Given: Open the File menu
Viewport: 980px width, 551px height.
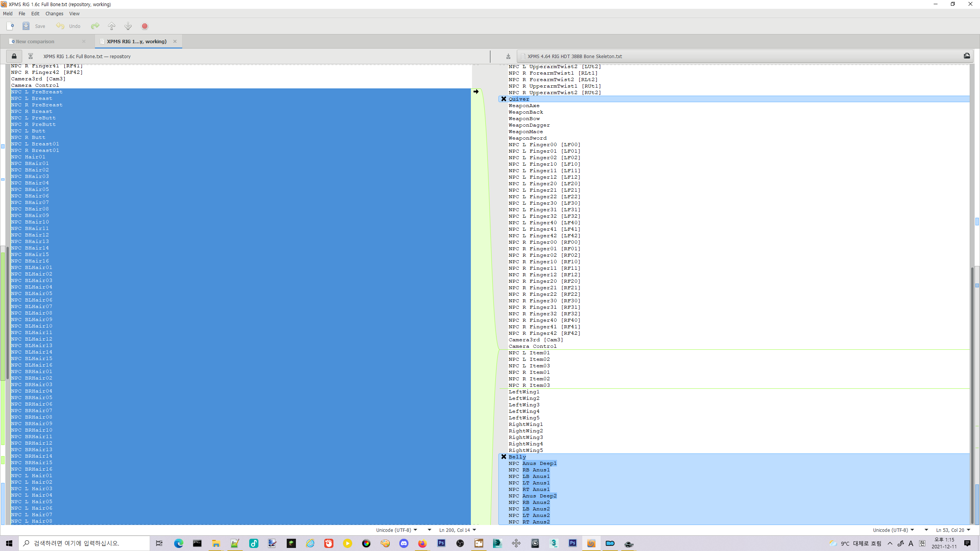Looking at the screenshot, I should point(22,13).
